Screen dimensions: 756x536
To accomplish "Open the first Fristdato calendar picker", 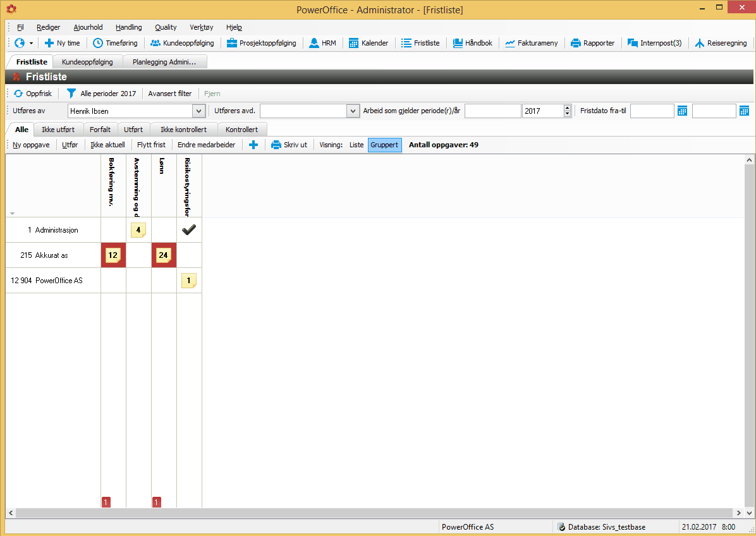I will pos(682,111).
